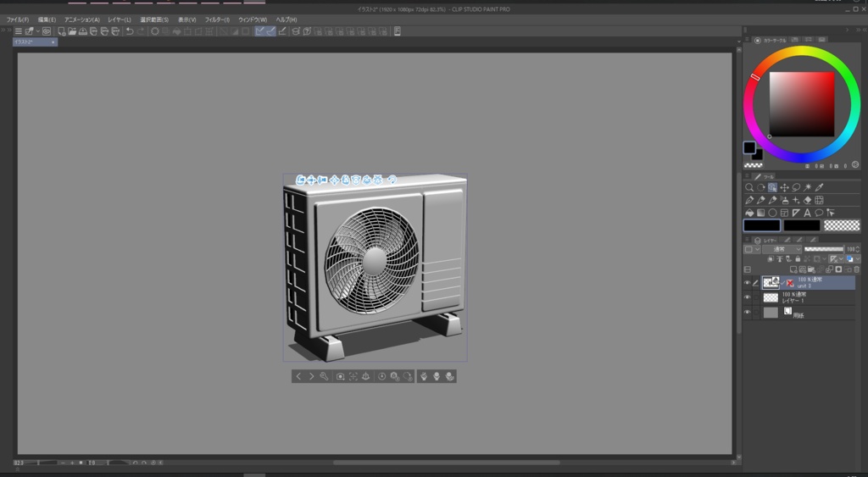Create new layer folder icon
Viewport: 868px width, 477px height.
(811, 269)
